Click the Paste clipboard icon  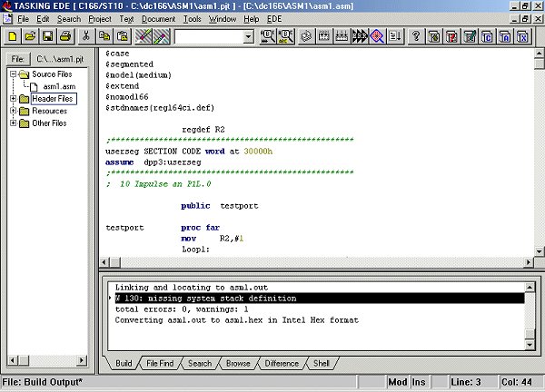coord(122,36)
